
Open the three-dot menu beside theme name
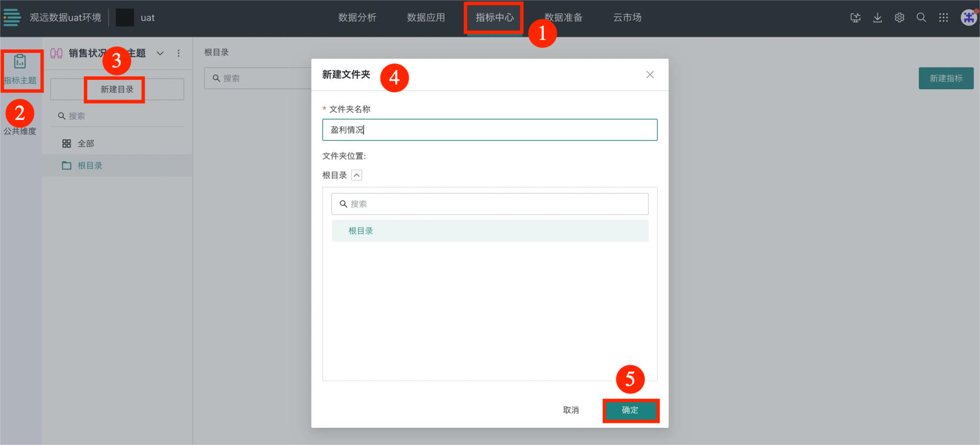point(179,53)
